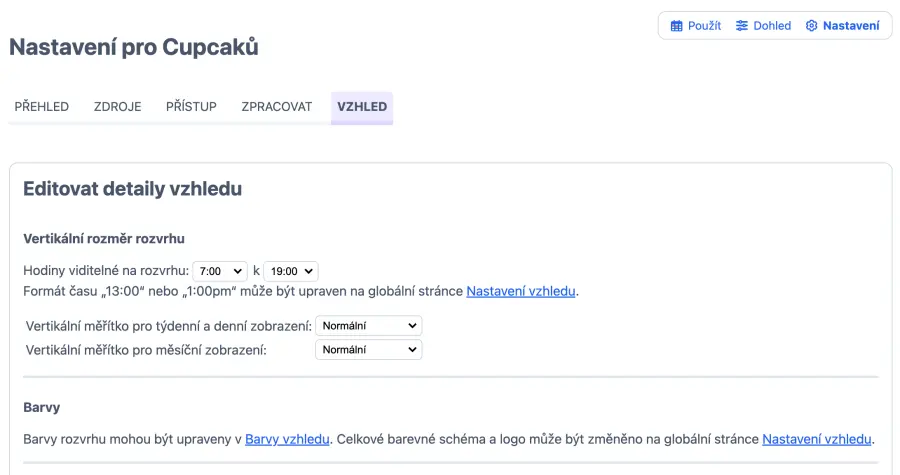
Task: Select the PŘÍSTUP tab
Action: coord(191,107)
